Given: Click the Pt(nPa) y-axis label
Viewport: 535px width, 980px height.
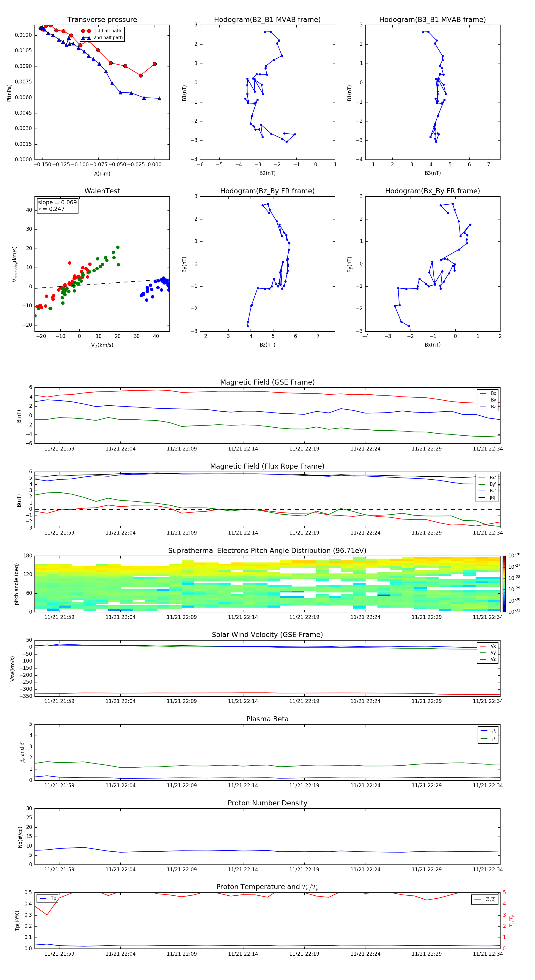Looking at the screenshot, I should [9, 93].
